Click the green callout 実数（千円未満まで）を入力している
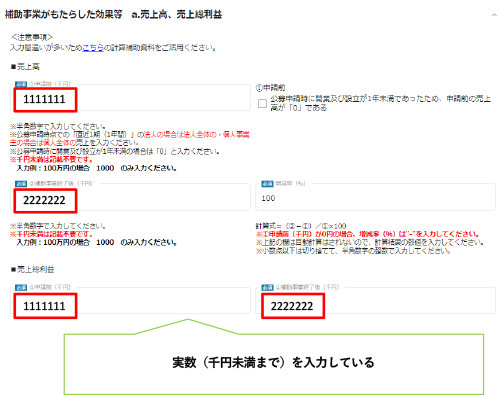Image resolution: width=500 pixels, height=395 pixels. coord(273,363)
